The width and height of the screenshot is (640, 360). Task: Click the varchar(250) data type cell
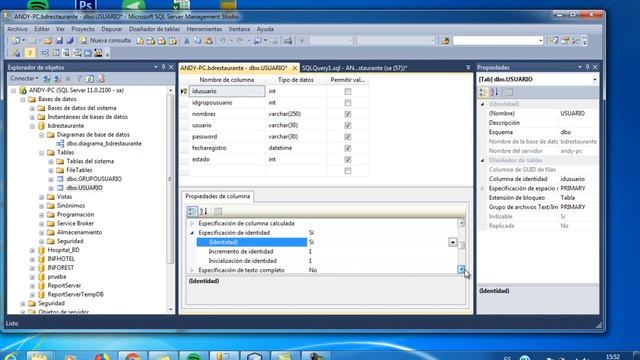[x=296, y=114]
